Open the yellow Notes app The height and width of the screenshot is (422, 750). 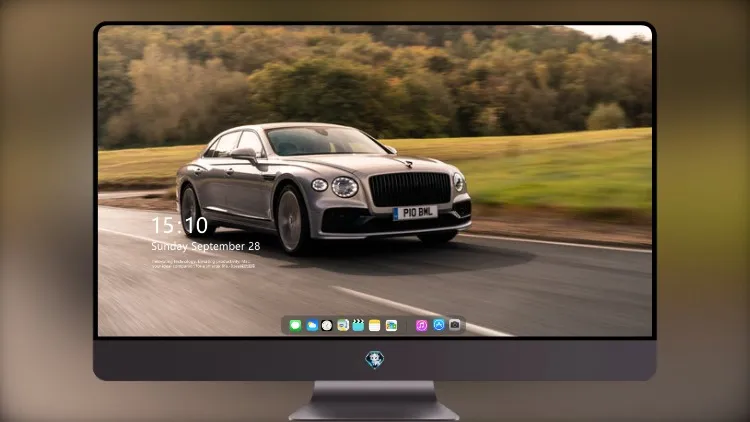coord(375,326)
